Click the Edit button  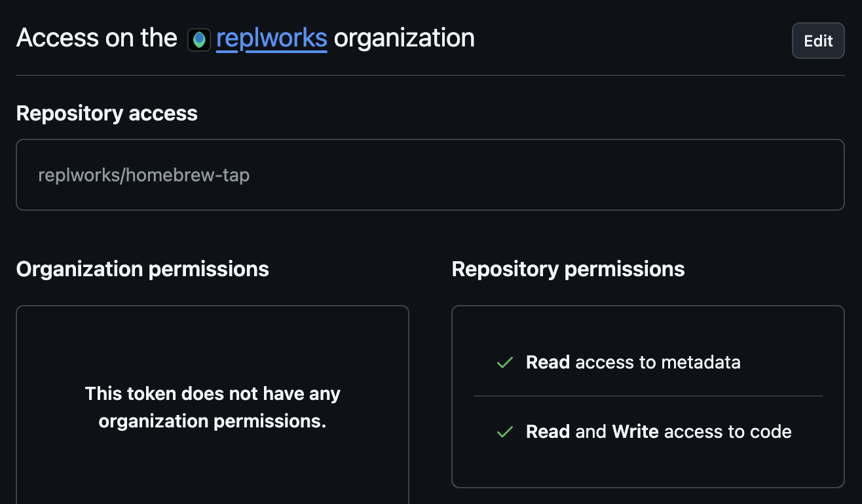coord(818,41)
